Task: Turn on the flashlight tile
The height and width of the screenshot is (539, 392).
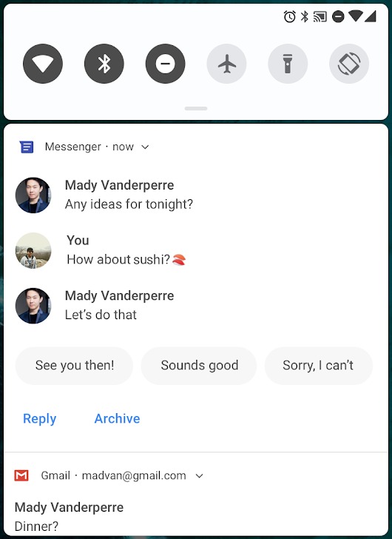Action: 288,64
